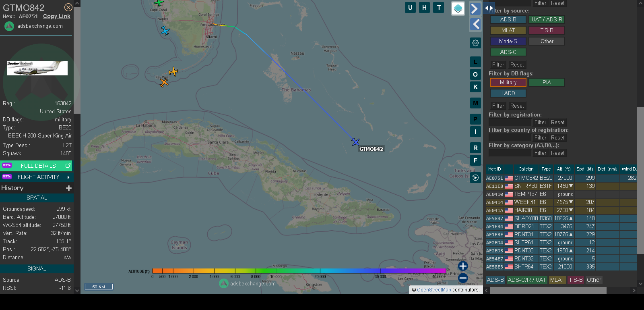Click the I map button
644x310 pixels.
coord(475,132)
